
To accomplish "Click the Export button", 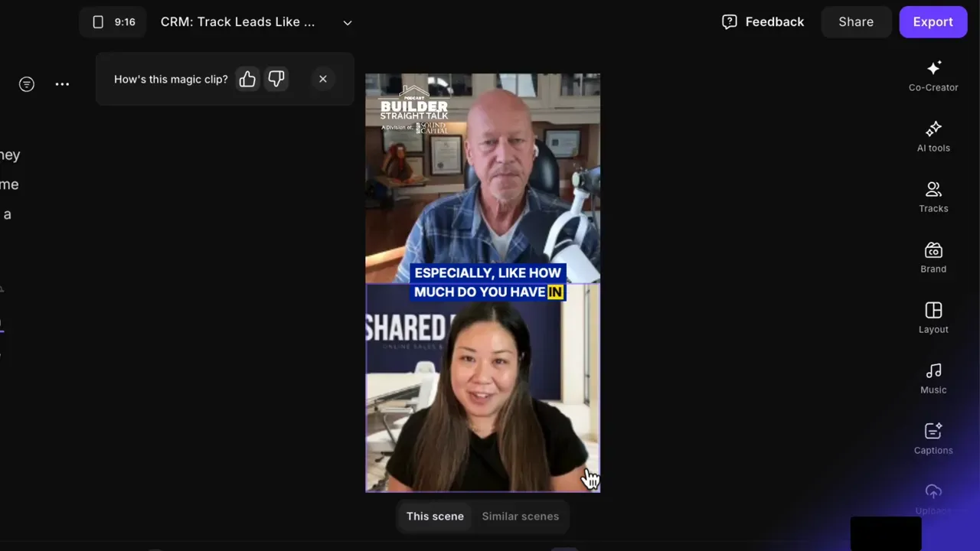I will (x=933, y=22).
